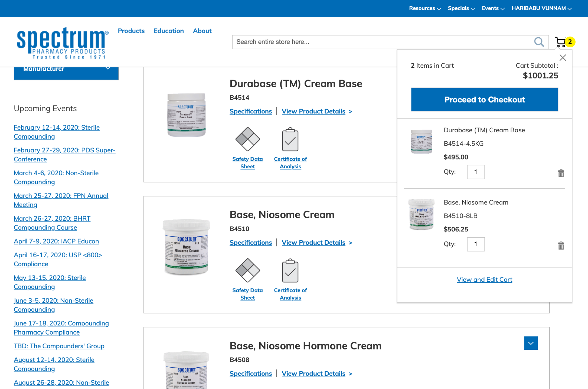Open August 26-28 Non-Sterile event link
588x389 pixels.
[x=61, y=383]
